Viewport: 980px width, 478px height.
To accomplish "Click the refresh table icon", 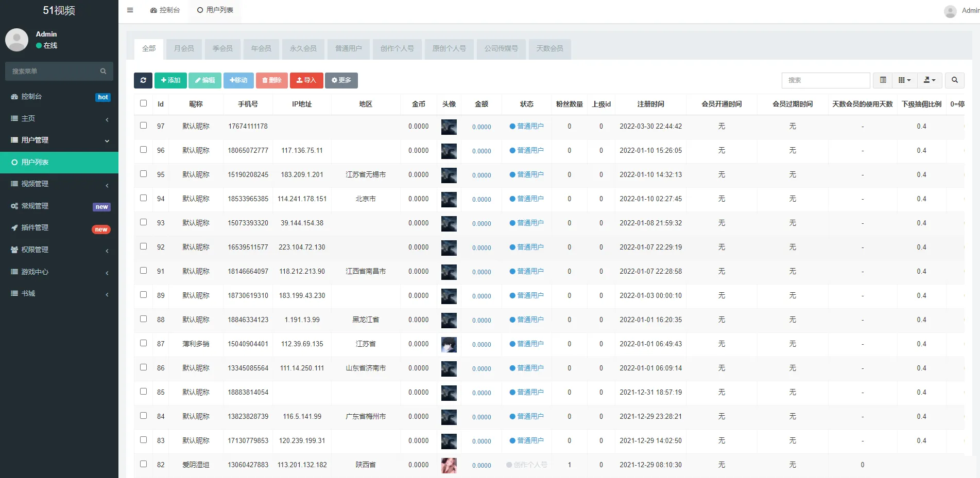I will point(143,80).
